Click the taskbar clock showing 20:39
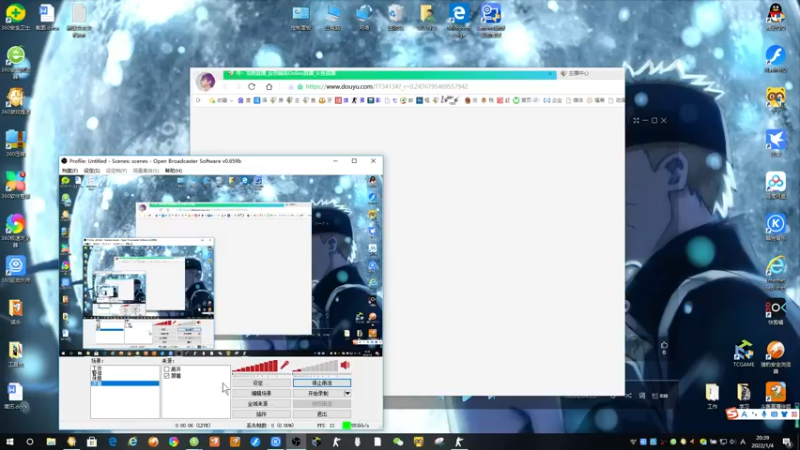800x450 pixels. point(762,442)
